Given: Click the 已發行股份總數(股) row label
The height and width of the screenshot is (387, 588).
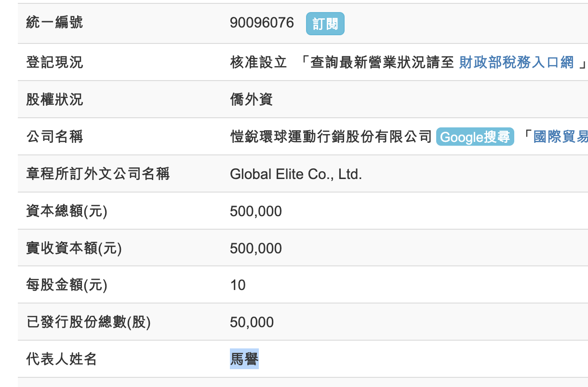Looking at the screenshot, I should (89, 322).
